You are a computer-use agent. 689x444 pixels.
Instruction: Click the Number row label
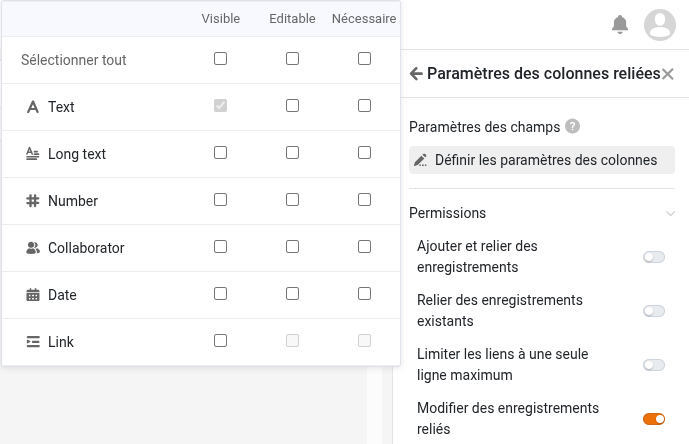pyautogui.click(x=73, y=201)
